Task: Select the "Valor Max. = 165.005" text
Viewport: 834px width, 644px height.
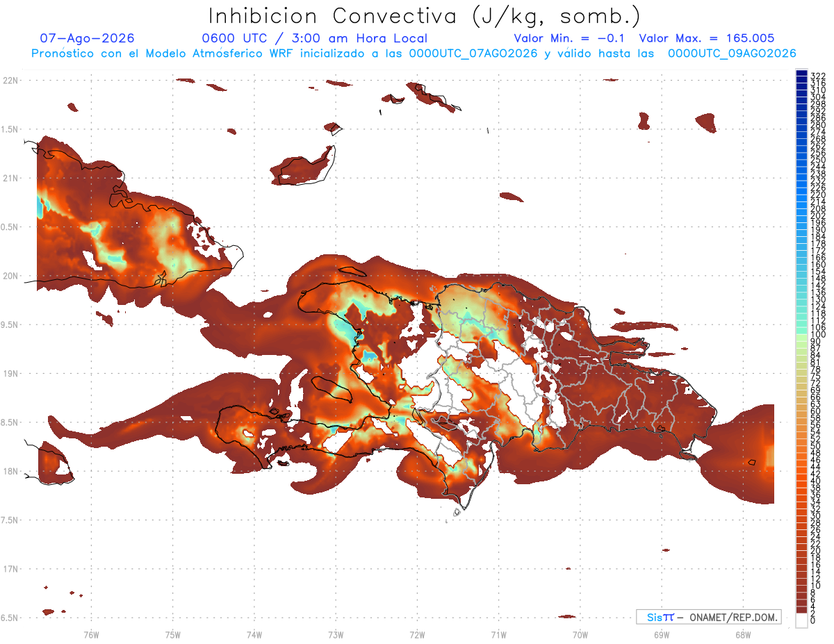Action: pos(706,39)
